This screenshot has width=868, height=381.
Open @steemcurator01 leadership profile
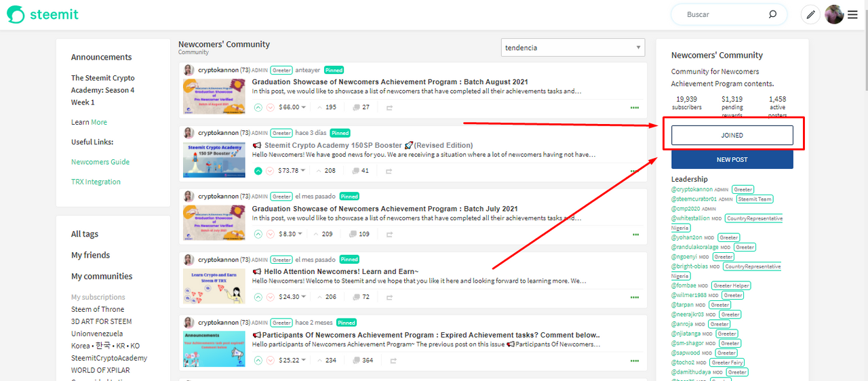click(x=694, y=199)
